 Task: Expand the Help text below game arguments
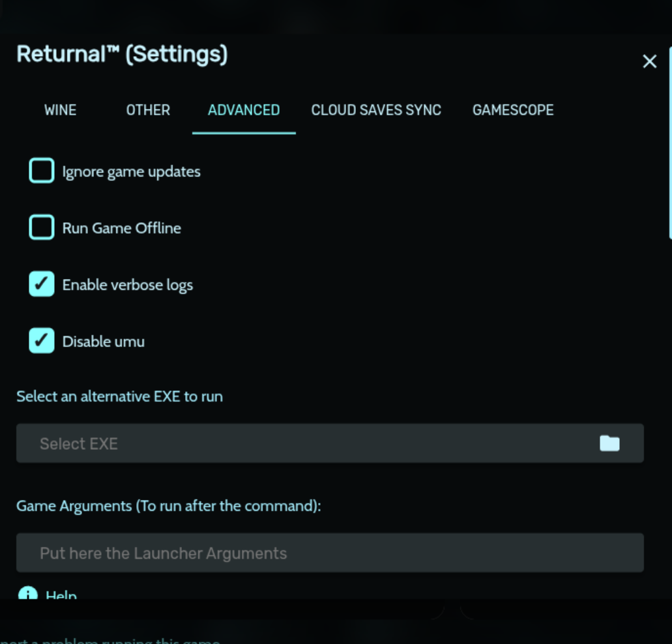(61, 594)
